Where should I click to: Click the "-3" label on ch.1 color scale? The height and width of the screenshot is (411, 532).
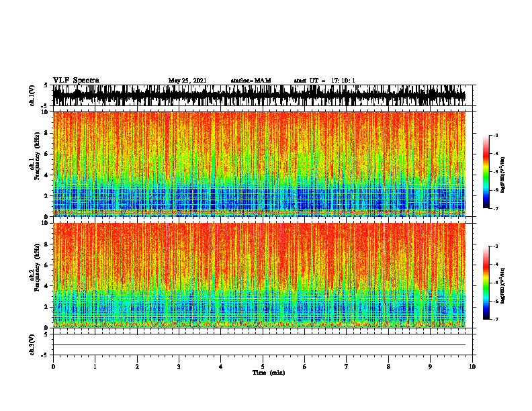[x=495, y=136]
